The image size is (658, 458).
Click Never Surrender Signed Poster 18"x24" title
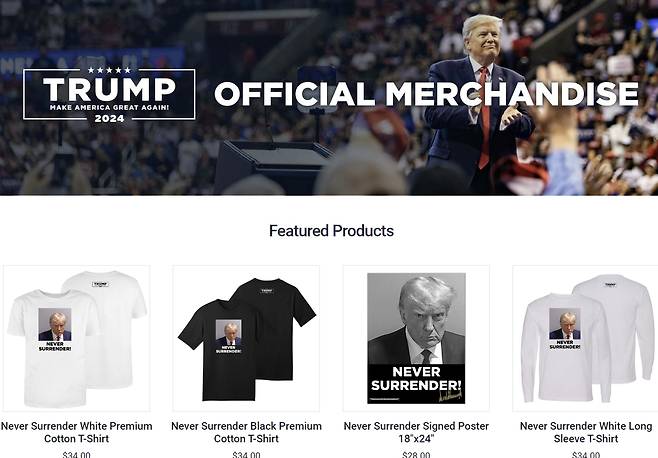(416, 432)
